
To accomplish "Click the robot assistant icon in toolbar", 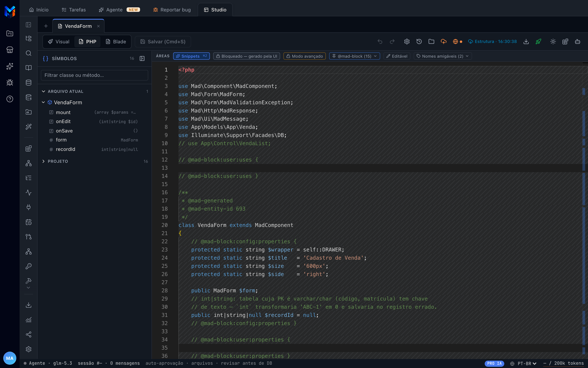I will [x=578, y=42].
